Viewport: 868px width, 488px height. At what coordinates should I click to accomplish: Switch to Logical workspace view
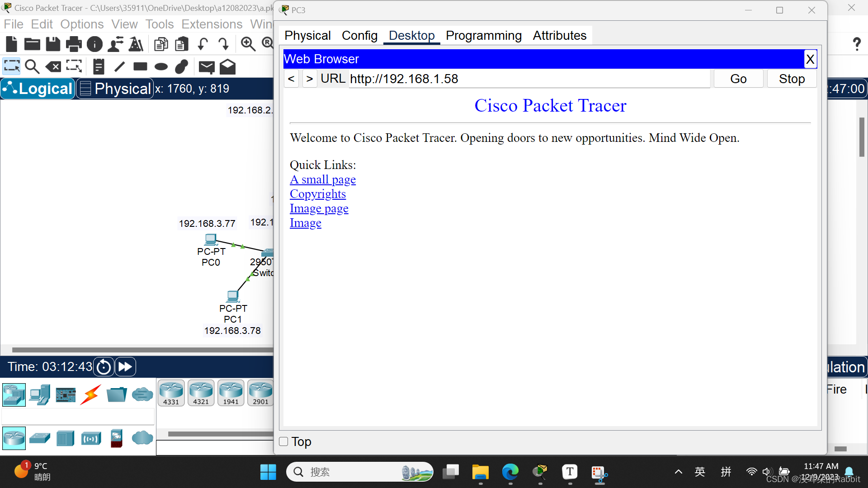click(38, 89)
